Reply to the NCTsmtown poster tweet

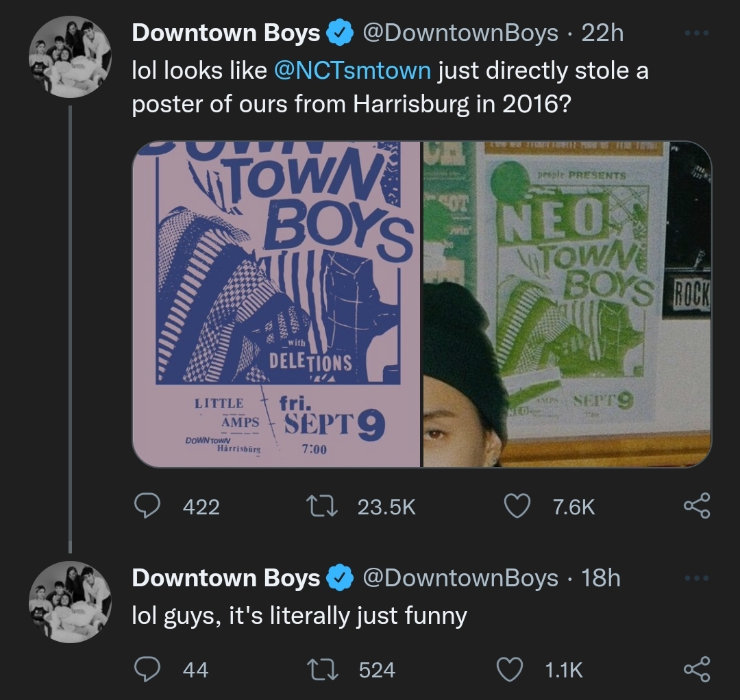point(147,507)
